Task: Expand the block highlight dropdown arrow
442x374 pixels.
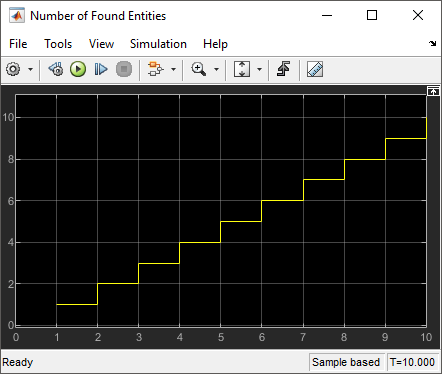Action: tap(173, 69)
